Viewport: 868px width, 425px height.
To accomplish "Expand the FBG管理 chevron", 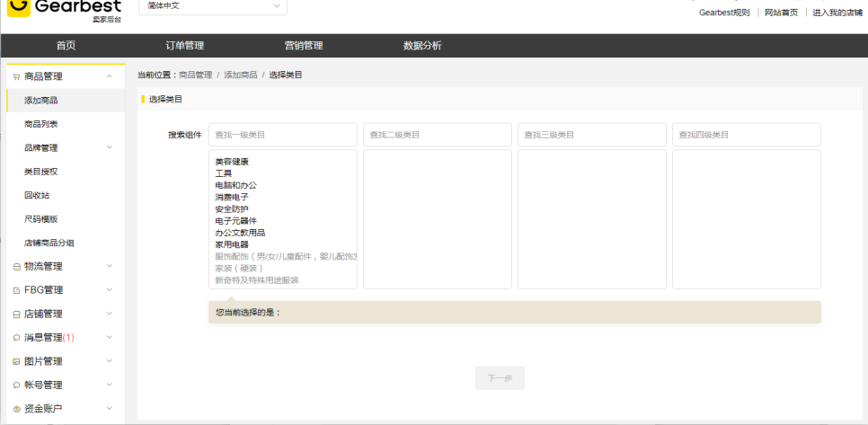I will (x=109, y=290).
